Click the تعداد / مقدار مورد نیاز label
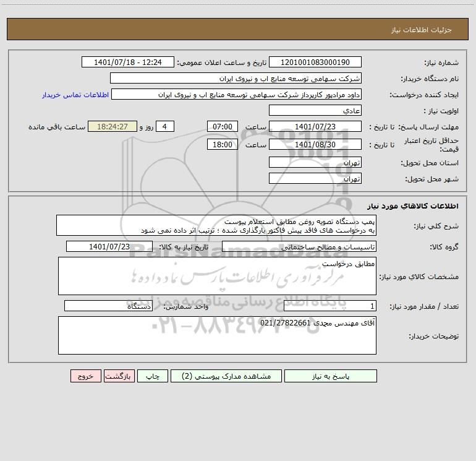The image size is (476, 461). click(x=424, y=306)
